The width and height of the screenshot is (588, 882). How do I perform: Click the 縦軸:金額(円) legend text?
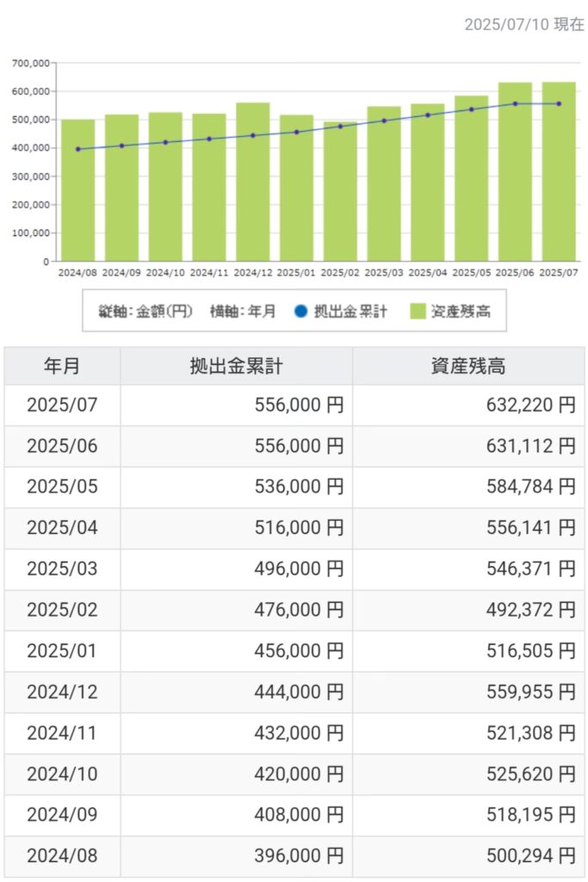145,311
